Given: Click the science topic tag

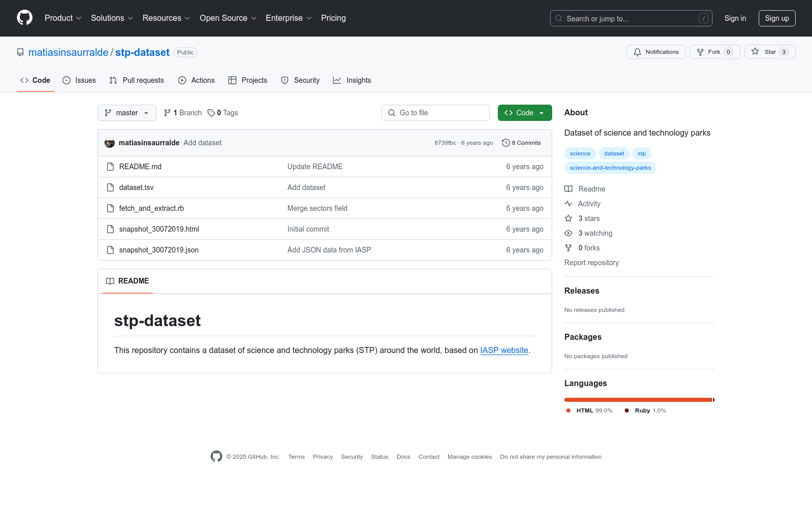Looking at the screenshot, I should [x=580, y=153].
